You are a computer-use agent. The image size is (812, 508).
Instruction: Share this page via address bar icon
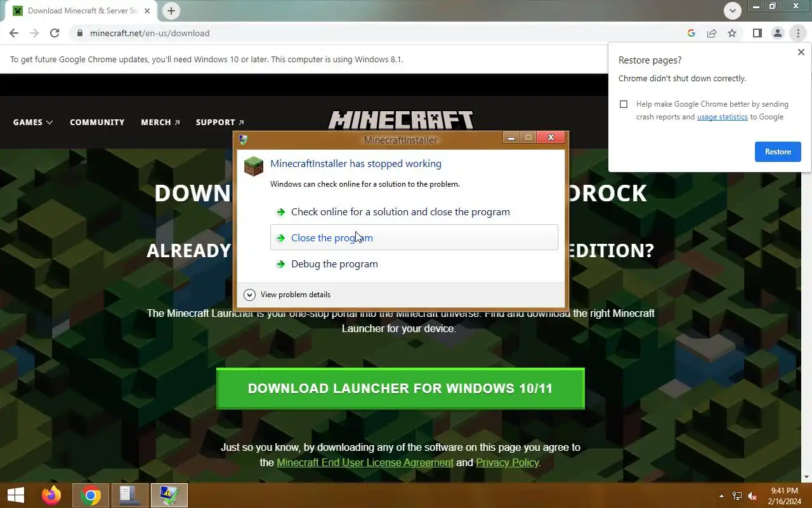712,33
